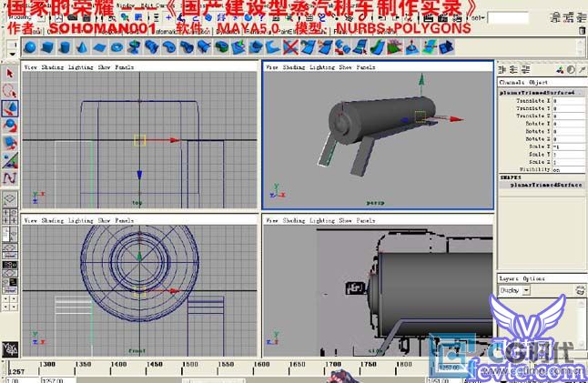Click the layer editor icon beside Display dropdown
The height and width of the screenshot is (383, 588).
pos(580,290)
